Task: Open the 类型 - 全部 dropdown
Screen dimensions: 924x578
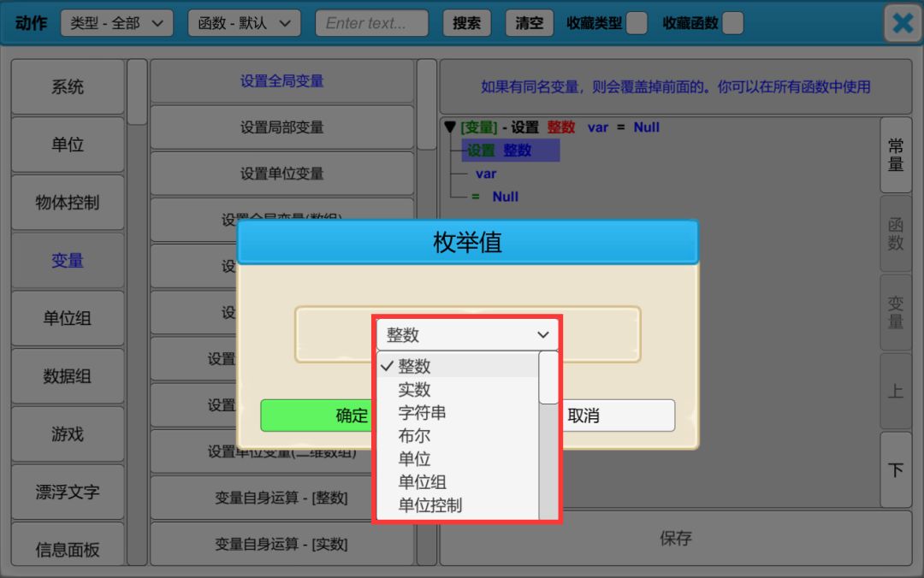Action: pyautogui.click(x=116, y=23)
